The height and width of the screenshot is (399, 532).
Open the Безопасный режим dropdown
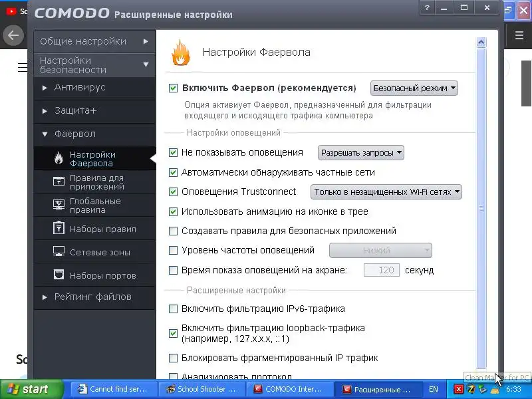click(414, 88)
